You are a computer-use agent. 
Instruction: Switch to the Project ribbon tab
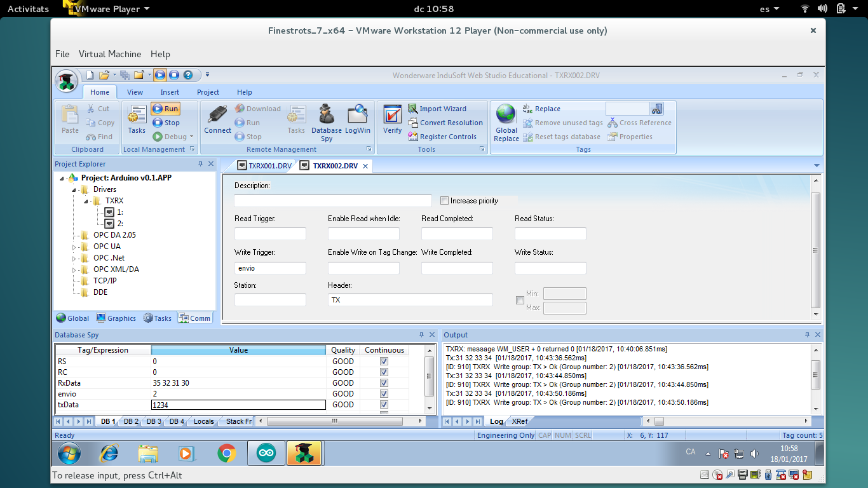[208, 92]
